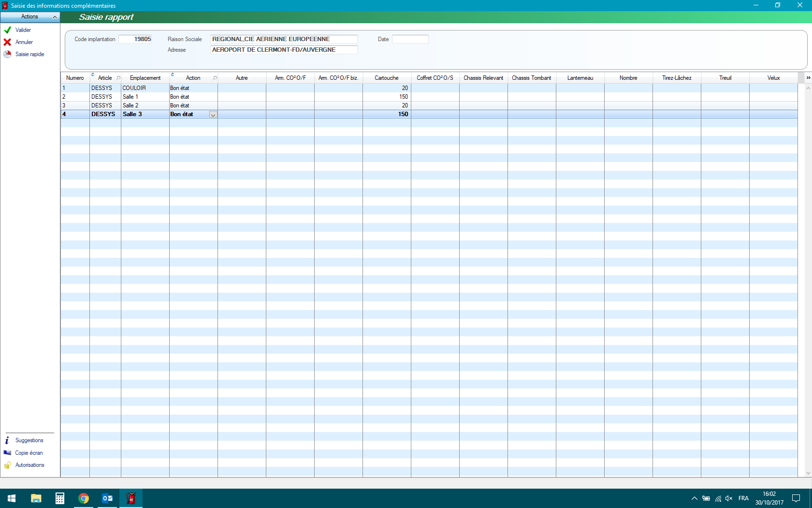Click the Saisie rapide action label
812x508 pixels.
tap(30, 54)
